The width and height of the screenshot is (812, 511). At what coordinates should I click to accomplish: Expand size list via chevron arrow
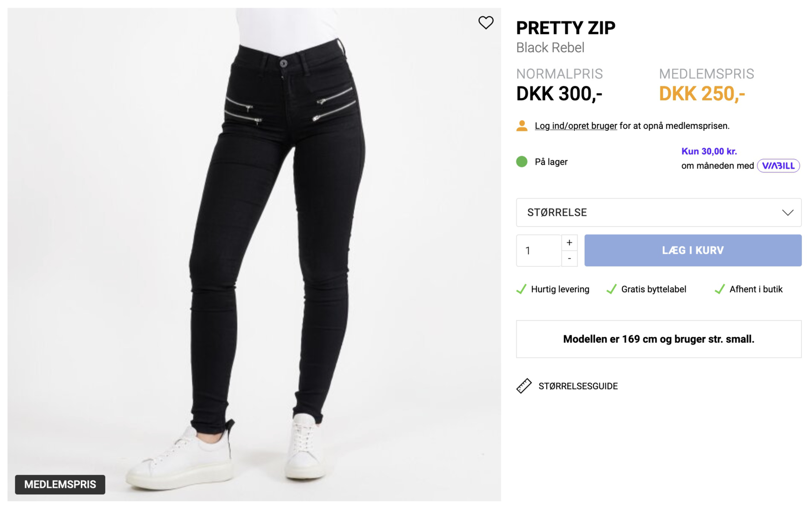pyautogui.click(x=788, y=213)
